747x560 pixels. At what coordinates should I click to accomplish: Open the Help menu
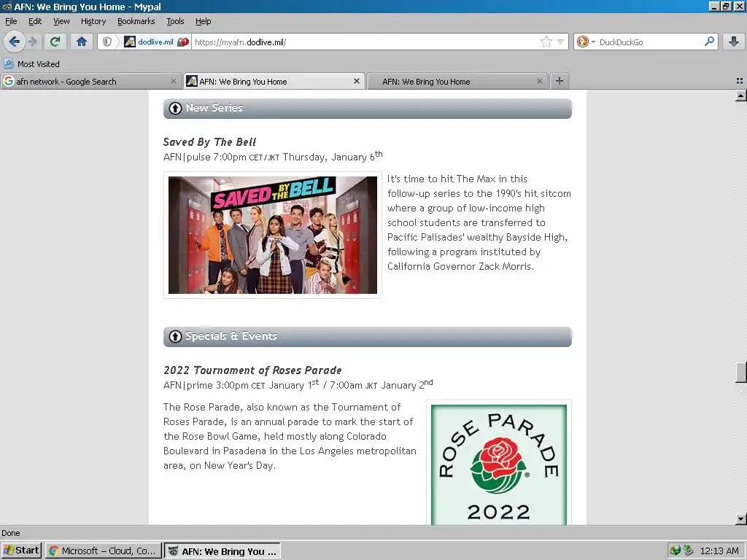coord(204,21)
